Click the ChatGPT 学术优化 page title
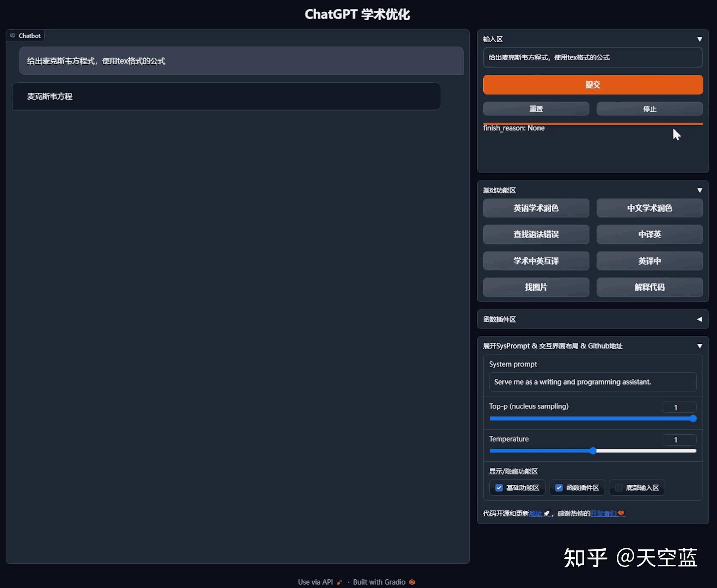This screenshot has width=717, height=588. [357, 14]
